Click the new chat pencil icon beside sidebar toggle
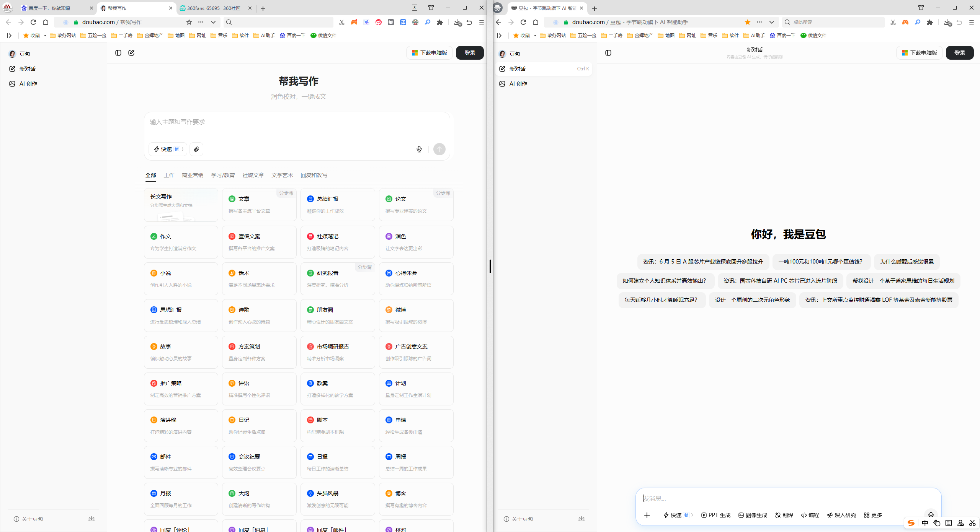 [131, 53]
